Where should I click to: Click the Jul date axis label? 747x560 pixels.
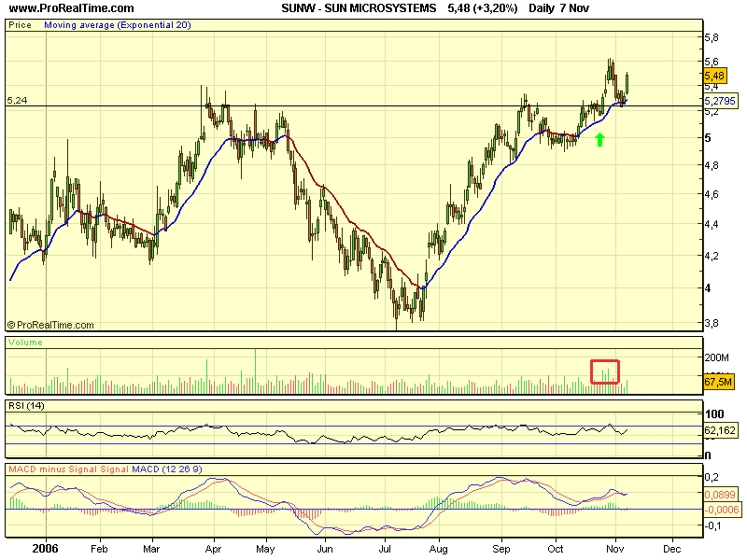pyautogui.click(x=385, y=549)
